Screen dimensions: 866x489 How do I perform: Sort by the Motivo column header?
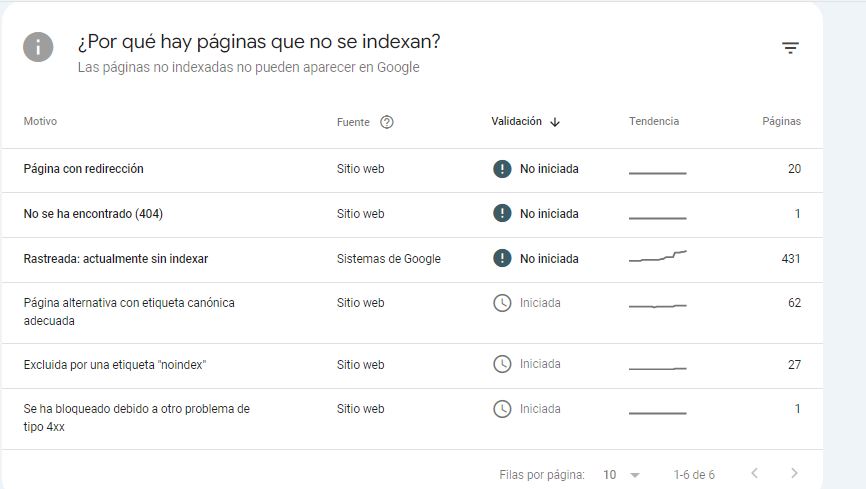40,122
